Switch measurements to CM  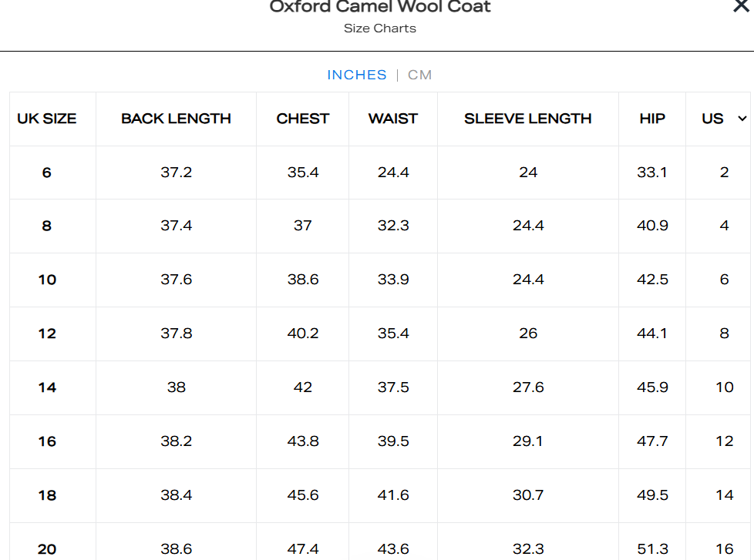pyautogui.click(x=420, y=75)
